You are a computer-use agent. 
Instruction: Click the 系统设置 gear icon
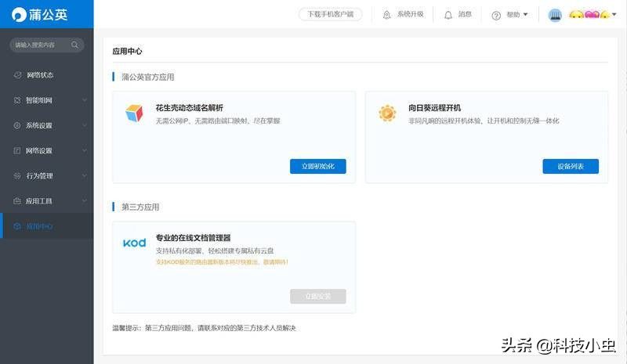[x=17, y=125]
